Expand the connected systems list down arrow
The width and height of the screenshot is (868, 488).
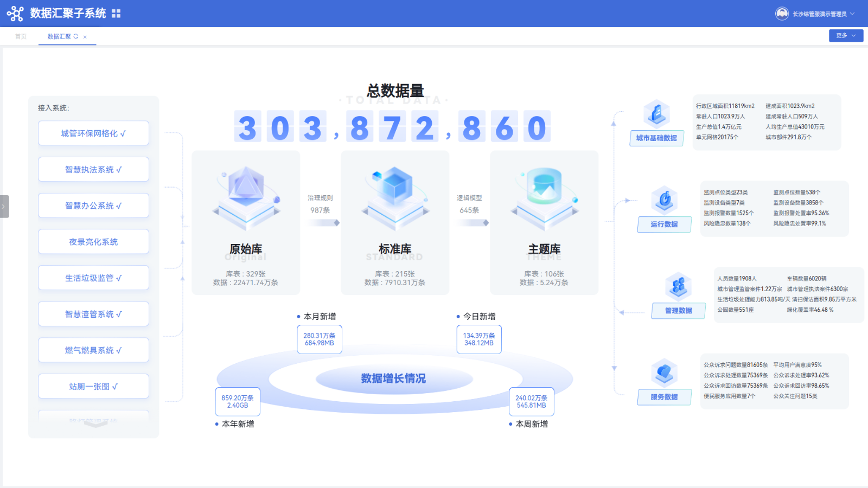[95, 425]
